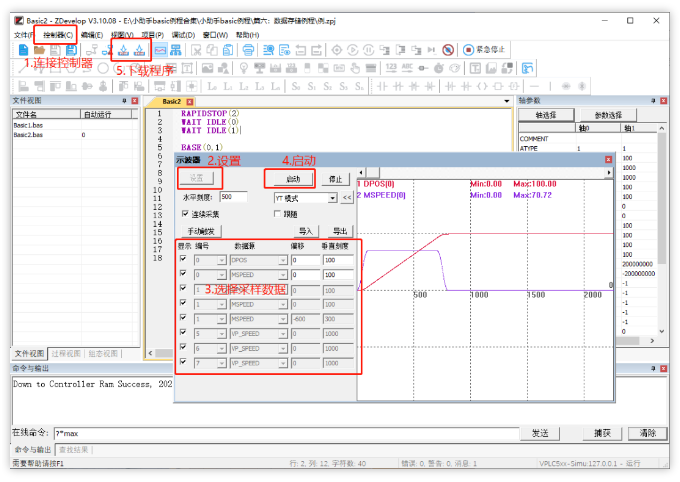This screenshot has width=680, height=482.
Task: Click the axis parameter panel vertical scrollbar
Action: click(661, 230)
